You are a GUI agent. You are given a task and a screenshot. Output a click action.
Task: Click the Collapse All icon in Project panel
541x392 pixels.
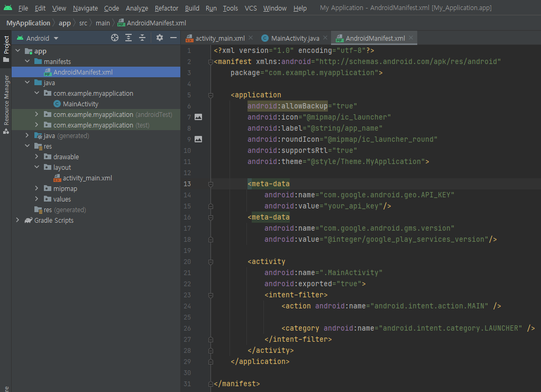[142, 38]
